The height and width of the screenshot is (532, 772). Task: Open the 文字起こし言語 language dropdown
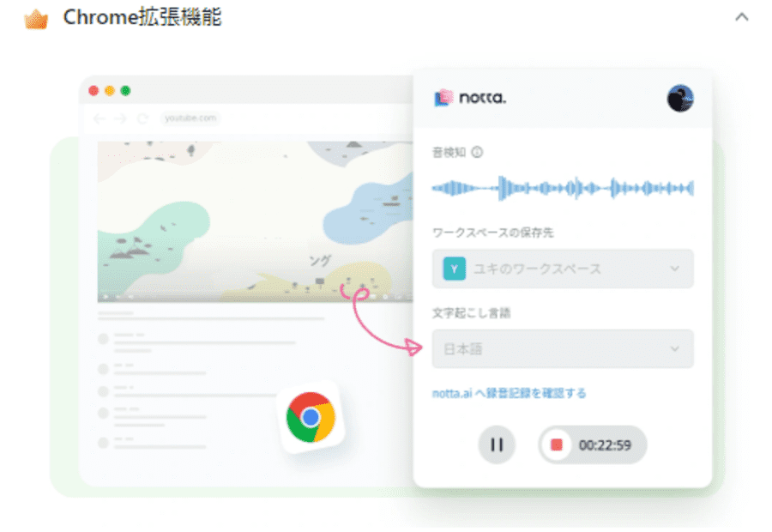pos(562,349)
